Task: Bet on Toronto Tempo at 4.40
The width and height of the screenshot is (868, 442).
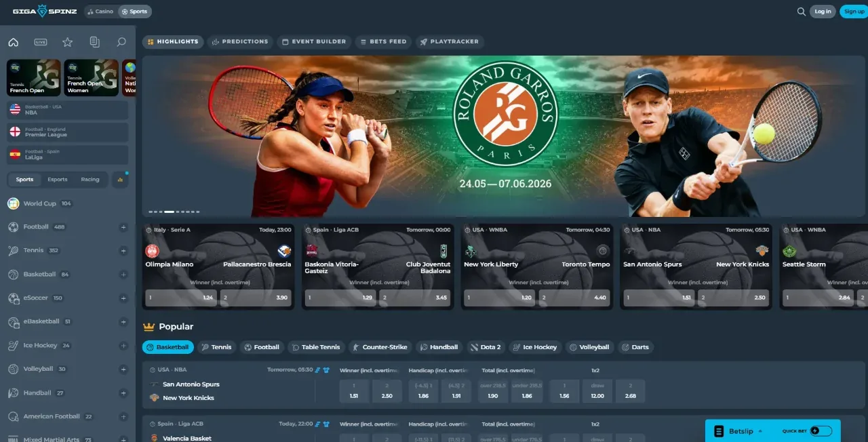Action: [x=574, y=298]
